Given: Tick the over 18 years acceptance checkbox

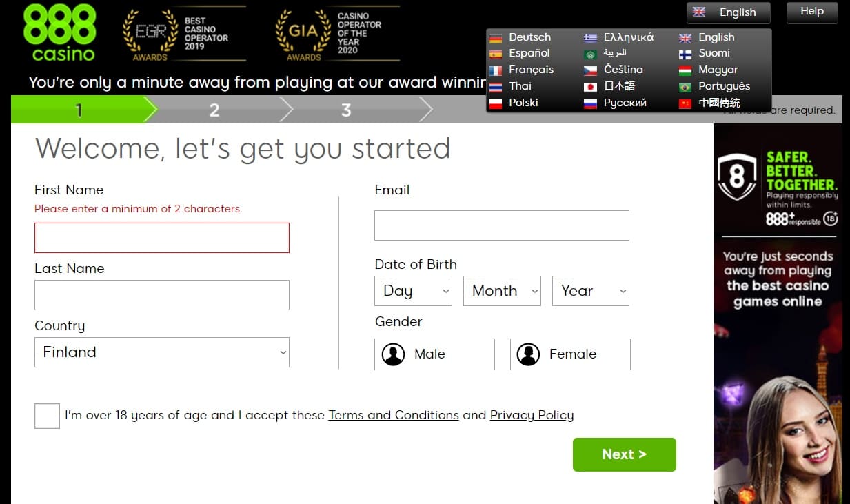Looking at the screenshot, I should point(47,416).
